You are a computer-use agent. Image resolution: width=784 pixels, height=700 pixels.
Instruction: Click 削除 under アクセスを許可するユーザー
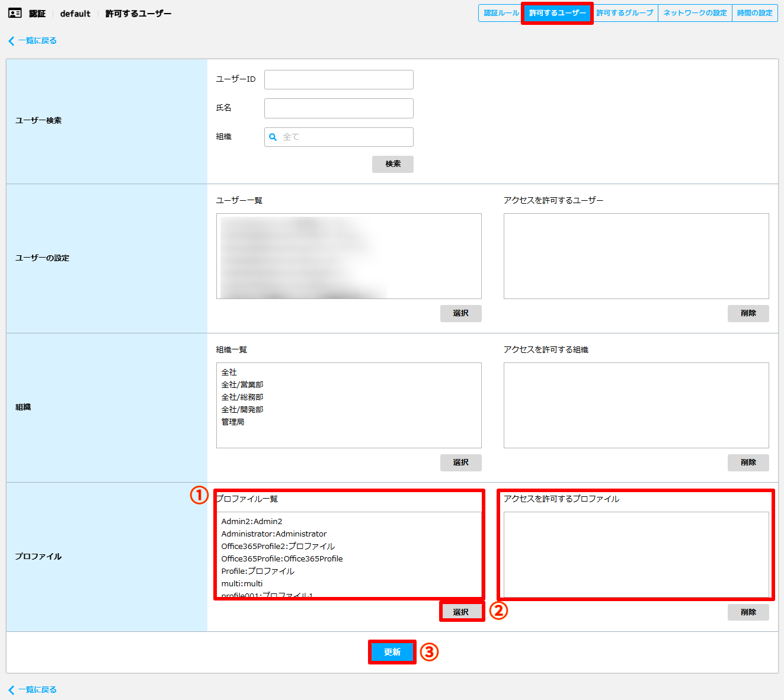click(x=748, y=313)
